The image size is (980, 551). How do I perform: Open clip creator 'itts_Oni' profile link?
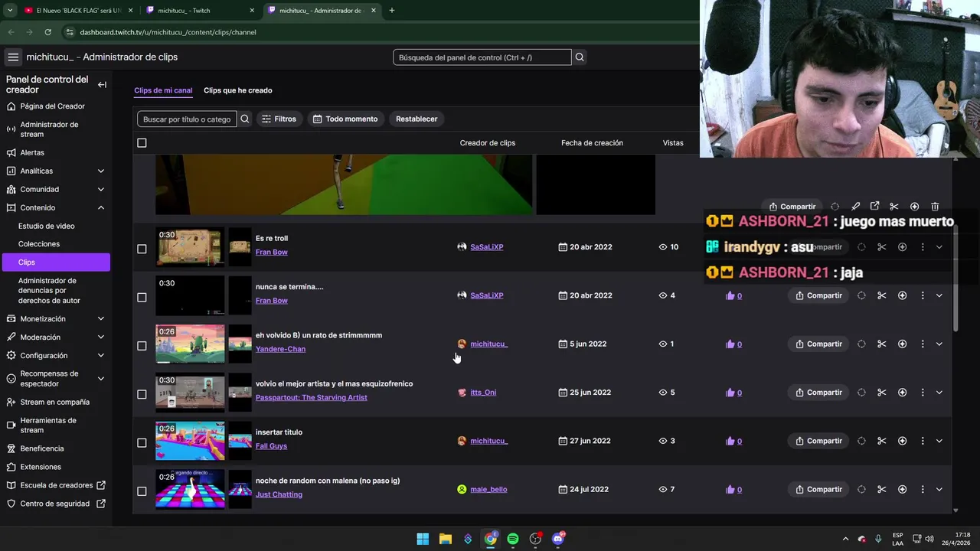pyautogui.click(x=483, y=393)
